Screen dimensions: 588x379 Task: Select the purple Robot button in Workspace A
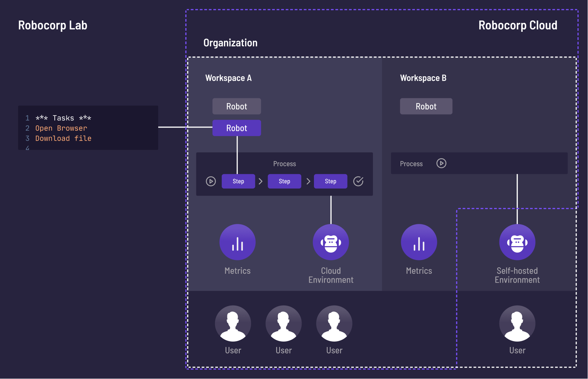pos(237,128)
